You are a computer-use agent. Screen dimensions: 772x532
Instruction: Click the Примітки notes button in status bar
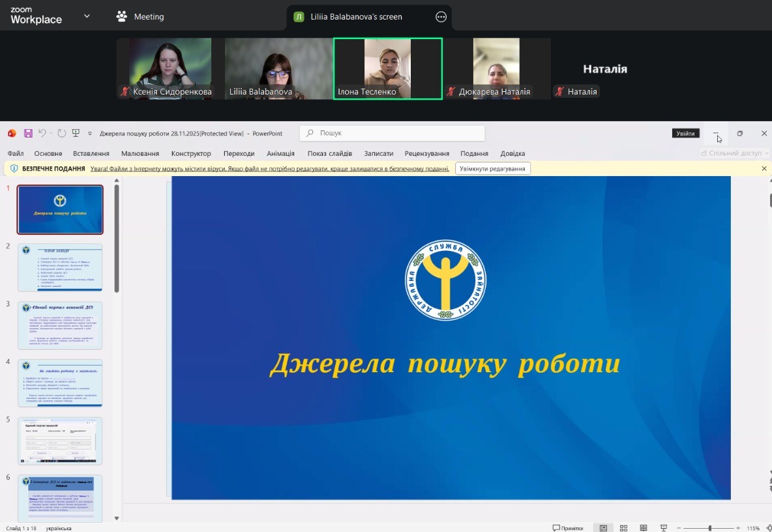coord(568,528)
